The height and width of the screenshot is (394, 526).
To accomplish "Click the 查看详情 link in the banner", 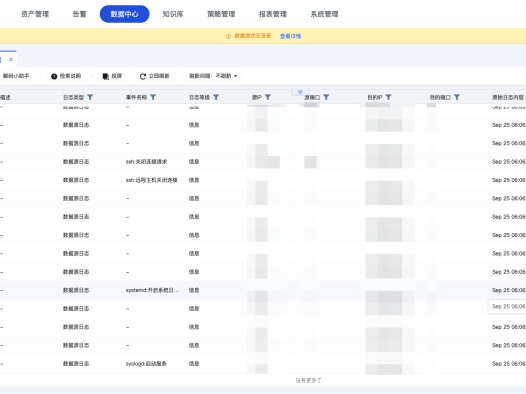I will tap(291, 36).
